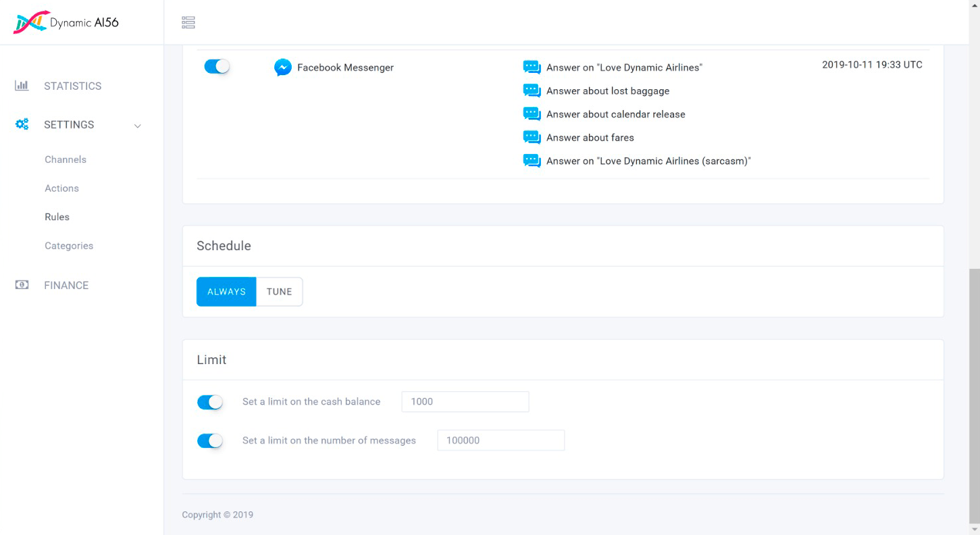Click the Dynamic AI56 logo
This screenshot has height=535, width=980.
[66, 22]
